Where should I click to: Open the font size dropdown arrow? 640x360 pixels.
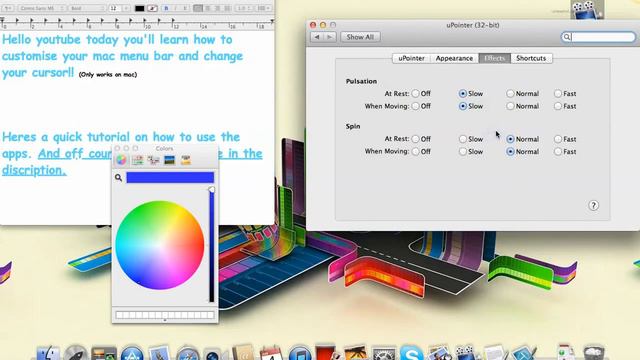tap(126, 8)
